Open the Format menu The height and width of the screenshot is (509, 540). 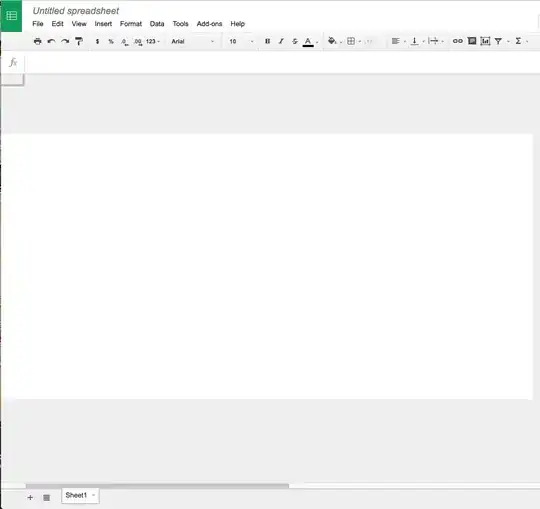click(x=131, y=24)
